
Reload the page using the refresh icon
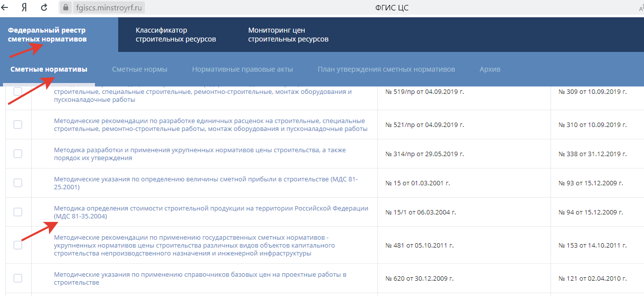click(44, 8)
